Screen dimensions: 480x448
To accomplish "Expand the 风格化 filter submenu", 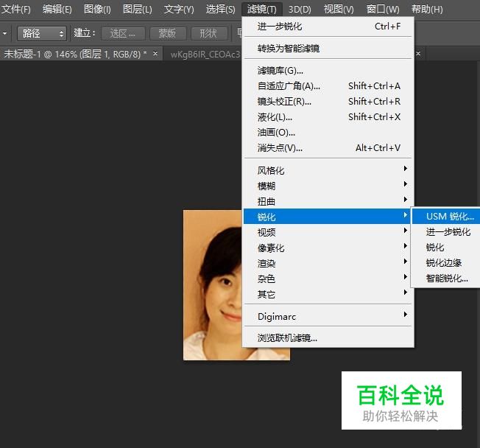I will [x=271, y=171].
